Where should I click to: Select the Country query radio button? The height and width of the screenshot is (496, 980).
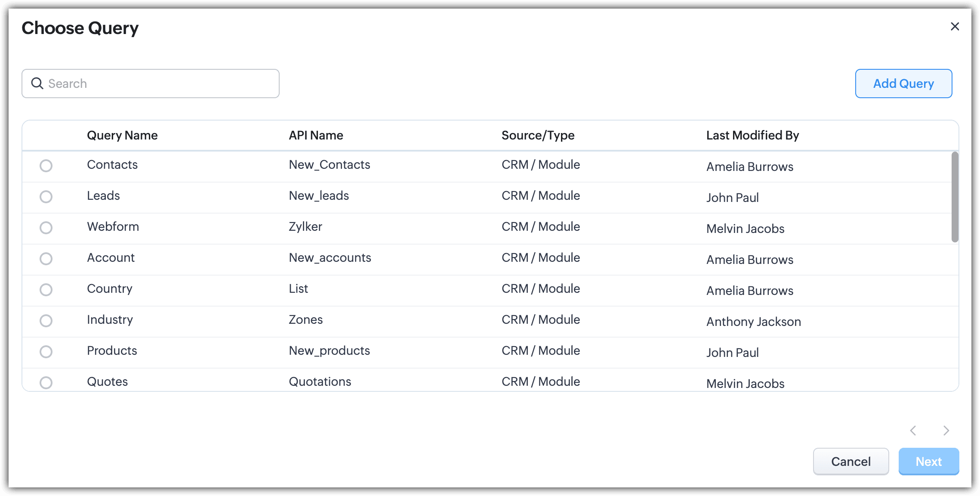pos(46,290)
